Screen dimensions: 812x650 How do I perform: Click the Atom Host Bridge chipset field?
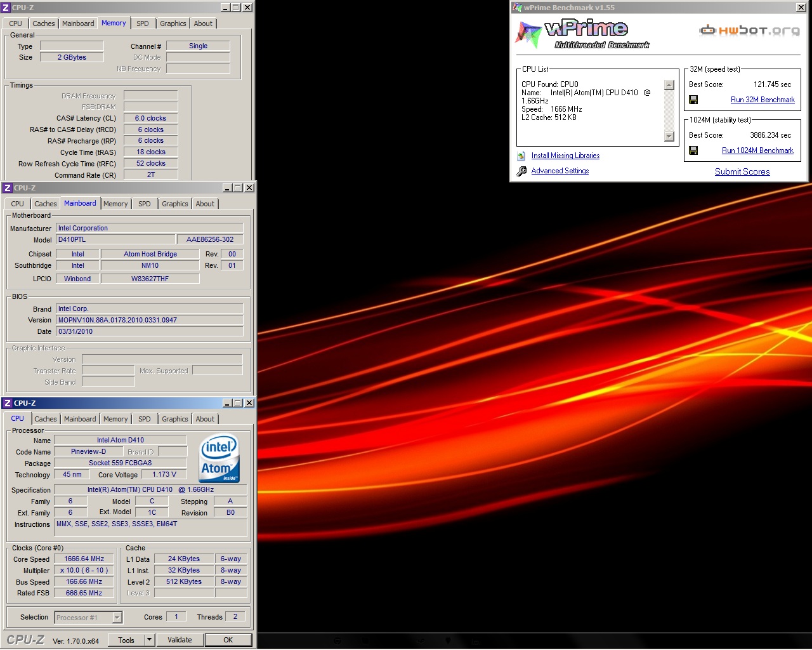coord(150,254)
